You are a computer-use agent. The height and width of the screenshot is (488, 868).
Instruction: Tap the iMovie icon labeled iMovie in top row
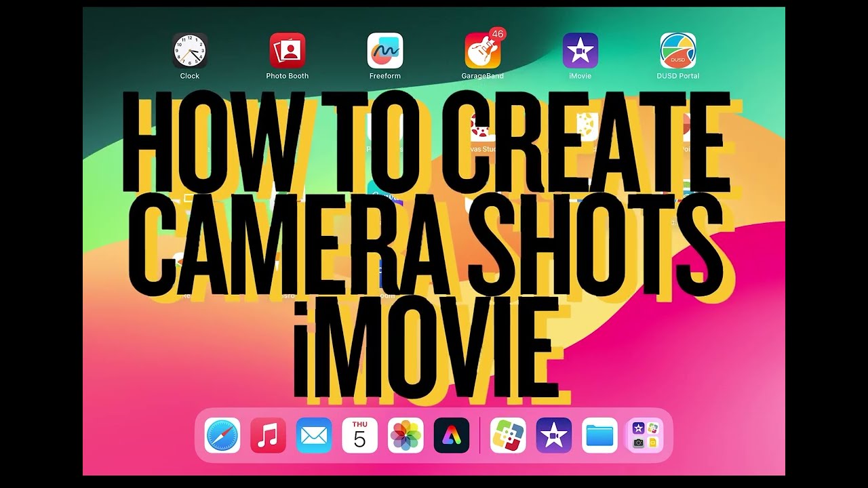[580, 51]
